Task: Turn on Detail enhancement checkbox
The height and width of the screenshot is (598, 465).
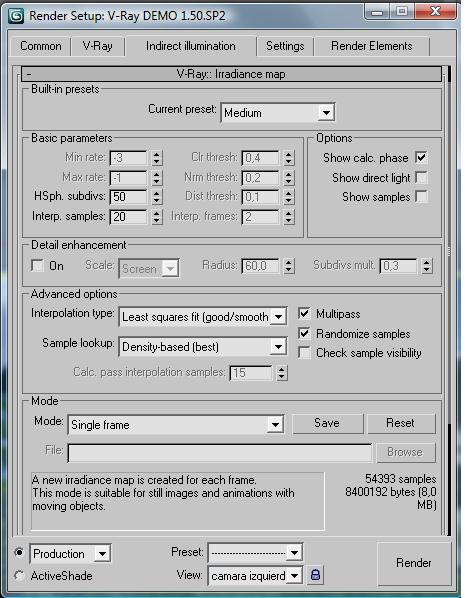Action: pyautogui.click(x=37, y=265)
